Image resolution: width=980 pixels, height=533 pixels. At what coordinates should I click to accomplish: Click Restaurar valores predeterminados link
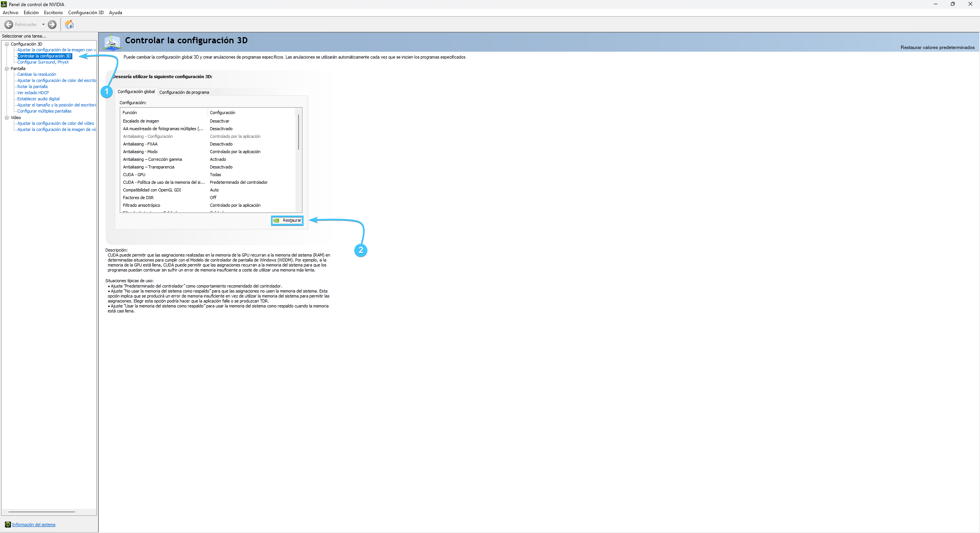point(938,47)
